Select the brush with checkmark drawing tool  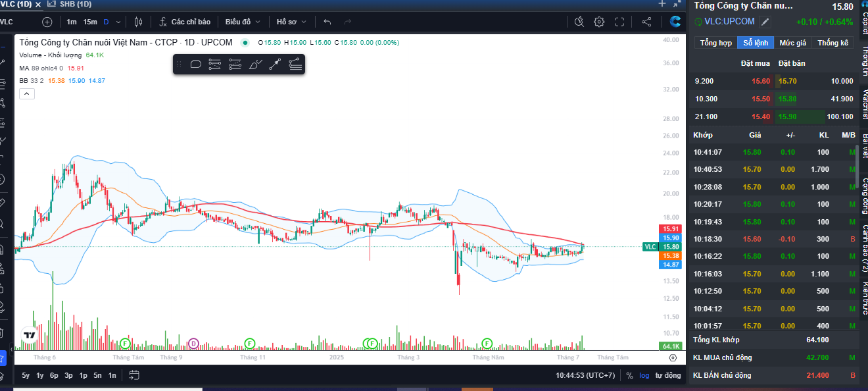point(256,64)
